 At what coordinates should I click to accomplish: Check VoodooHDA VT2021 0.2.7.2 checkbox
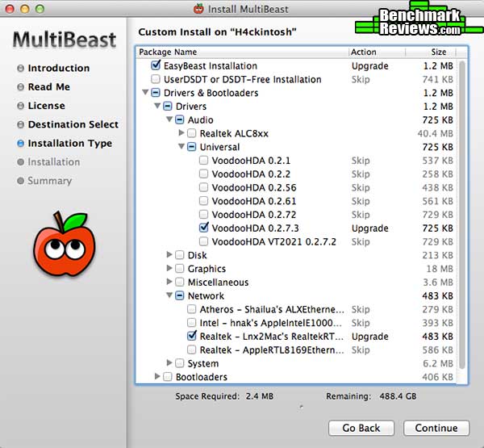pyautogui.click(x=204, y=241)
